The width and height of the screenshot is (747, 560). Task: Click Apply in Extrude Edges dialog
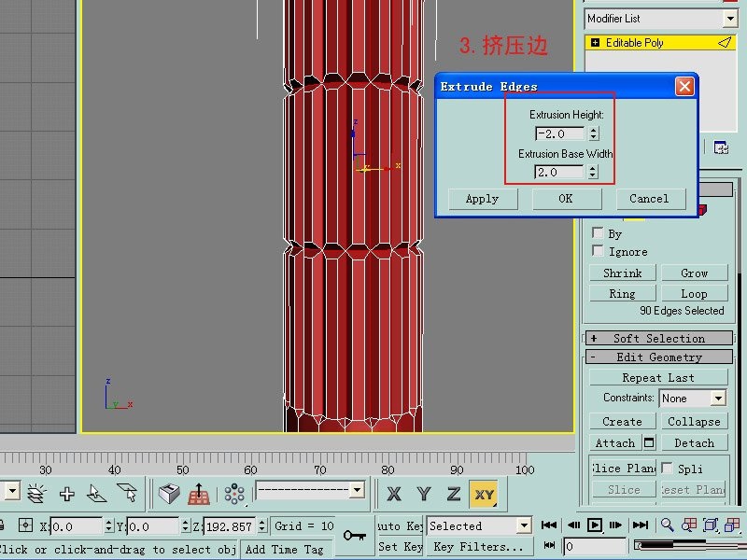click(483, 199)
